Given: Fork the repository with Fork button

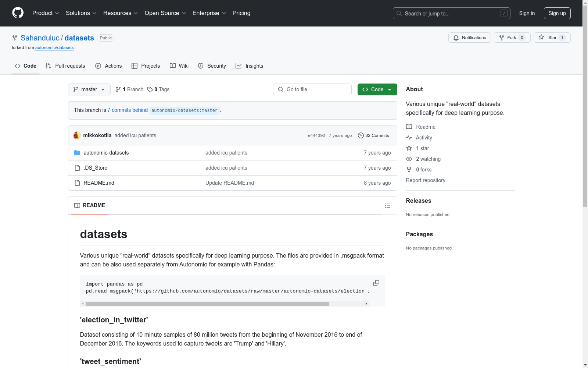Looking at the screenshot, I should (x=512, y=38).
